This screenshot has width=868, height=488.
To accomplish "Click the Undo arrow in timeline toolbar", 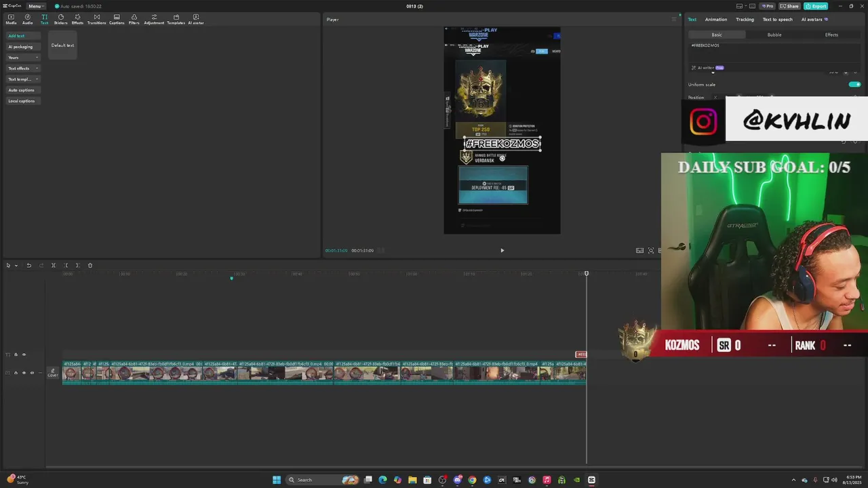I will [28, 265].
